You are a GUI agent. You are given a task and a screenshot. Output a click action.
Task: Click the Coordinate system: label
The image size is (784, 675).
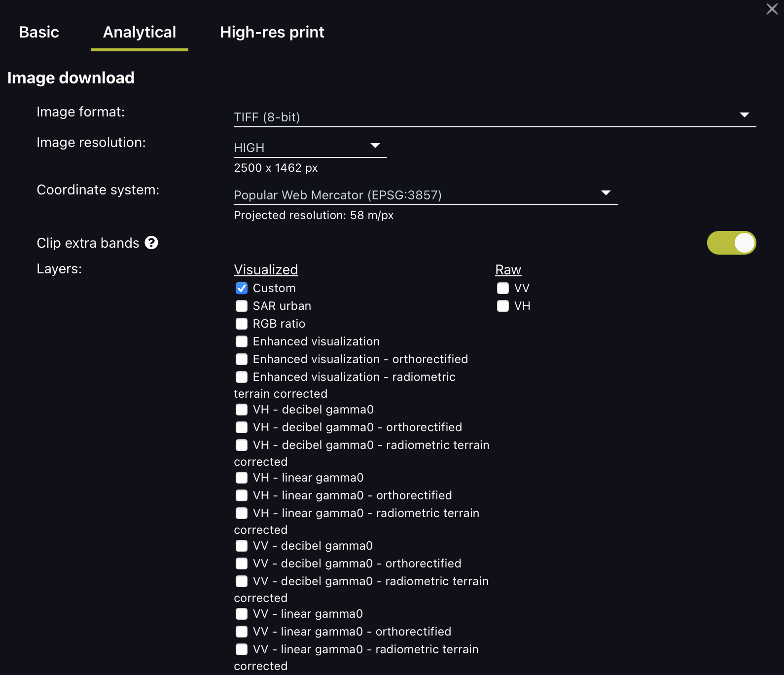tap(98, 190)
